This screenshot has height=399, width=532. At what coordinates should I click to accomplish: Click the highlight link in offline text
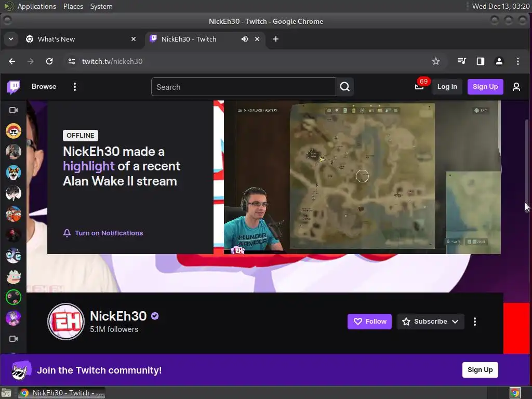click(x=88, y=166)
